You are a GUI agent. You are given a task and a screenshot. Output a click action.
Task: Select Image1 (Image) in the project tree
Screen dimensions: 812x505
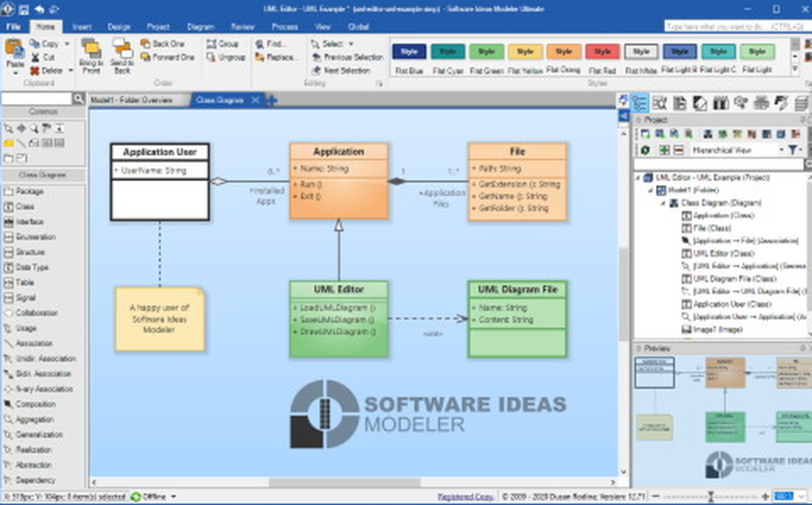point(712,330)
